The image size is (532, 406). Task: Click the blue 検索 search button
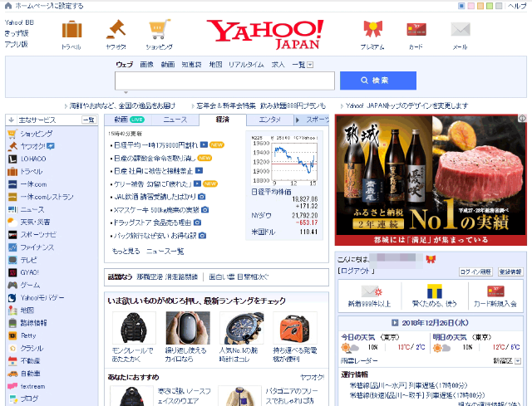point(377,81)
